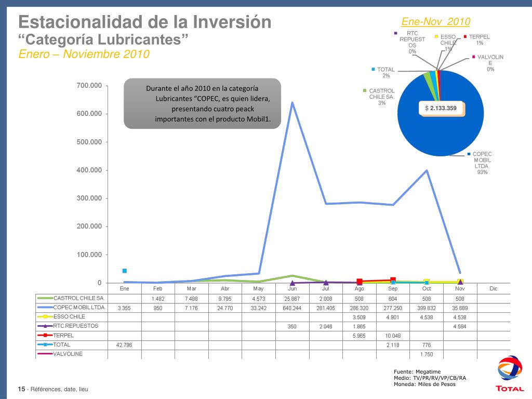Viewport: 532px width, 399px height.
Task: Click the yellow ESSO CHILE legend marker
Action: tap(45, 316)
